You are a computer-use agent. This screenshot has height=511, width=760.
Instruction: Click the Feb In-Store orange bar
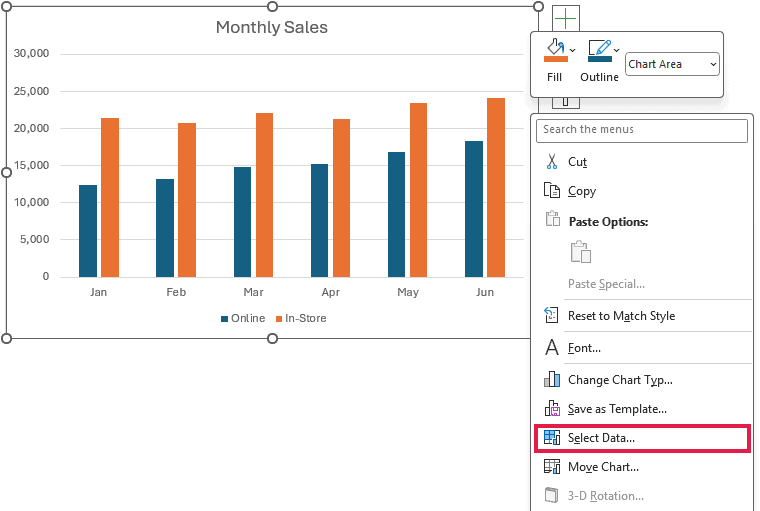click(187, 200)
